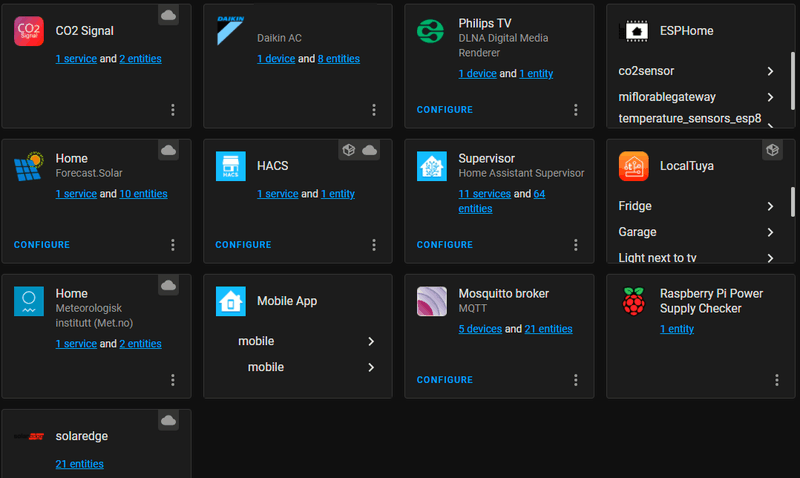Click the Raspberry Pi logo icon
This screenshot has width=800, height=478.
click(633, 301)
